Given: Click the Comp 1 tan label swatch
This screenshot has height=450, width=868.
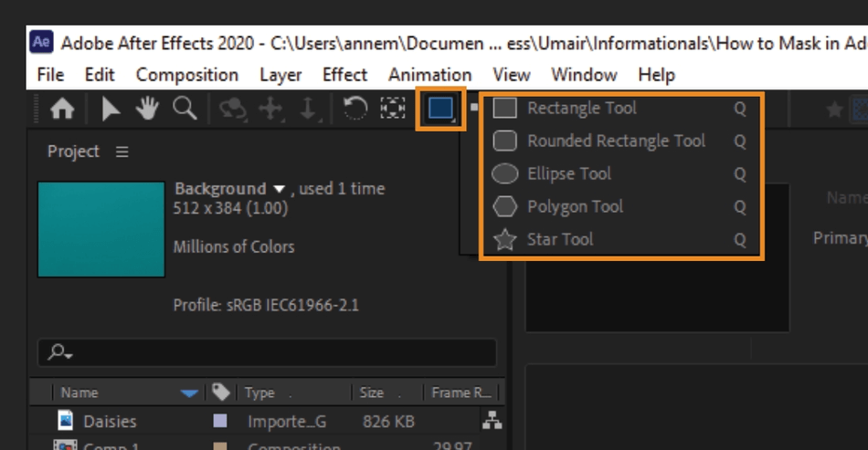Looking at the screenshot, I should pos(220,446).
